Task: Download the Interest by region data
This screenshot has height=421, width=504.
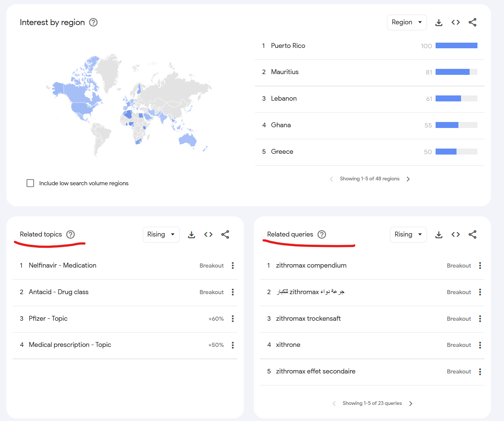Action: (439, 22)
